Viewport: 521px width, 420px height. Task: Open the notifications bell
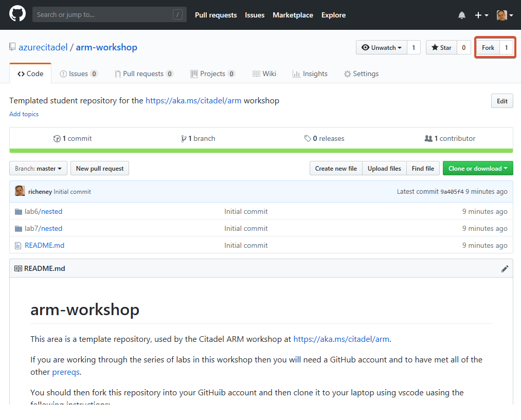pos(461,15)
